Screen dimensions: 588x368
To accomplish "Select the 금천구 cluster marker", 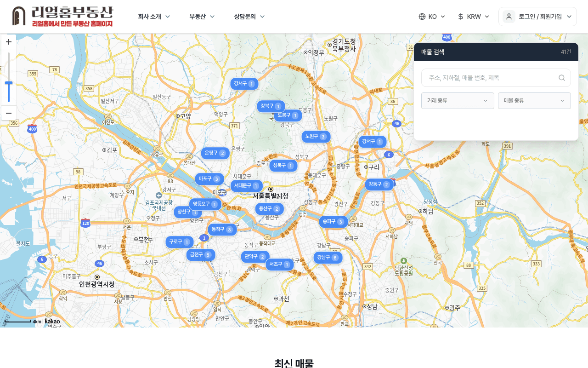I will coord(201,255).
